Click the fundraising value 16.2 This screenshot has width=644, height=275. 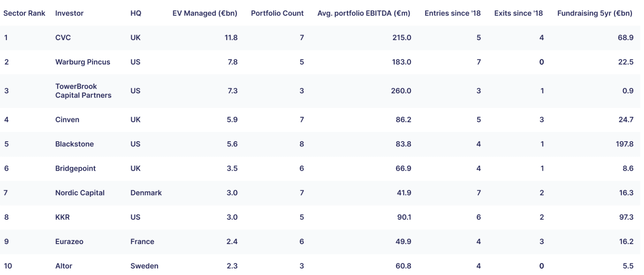[x=626, y=242]
